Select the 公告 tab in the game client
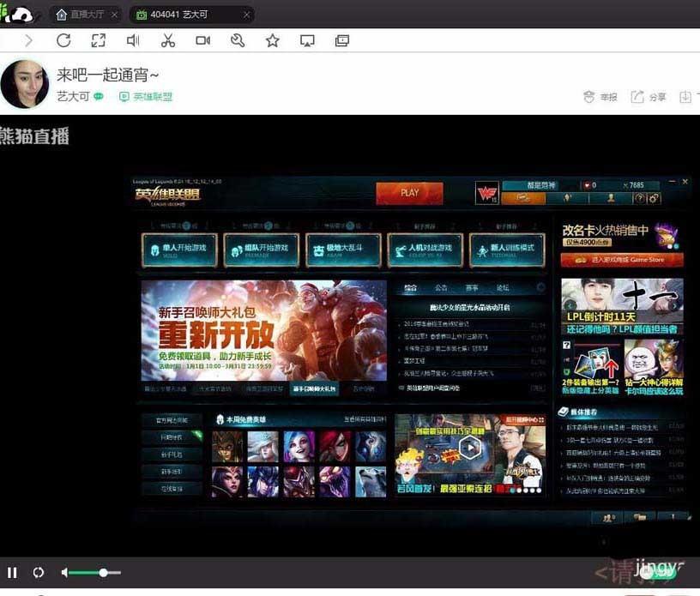 click(x=439, y=287)
